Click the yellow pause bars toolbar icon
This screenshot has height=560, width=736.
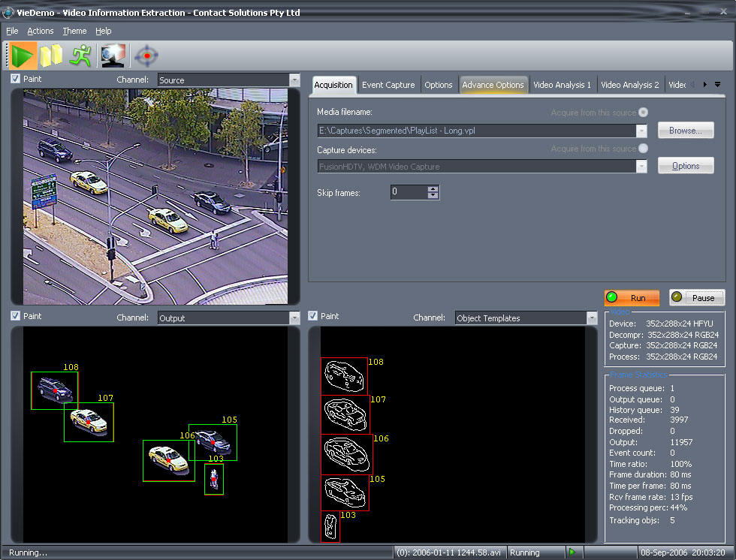pyautogui.click(x=51, y=56)
